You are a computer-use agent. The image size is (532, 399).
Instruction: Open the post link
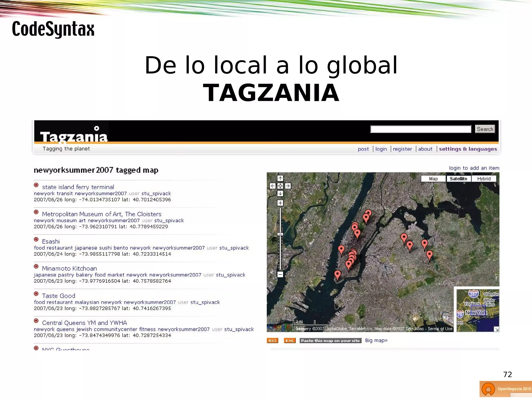click(x=363, y=149)
